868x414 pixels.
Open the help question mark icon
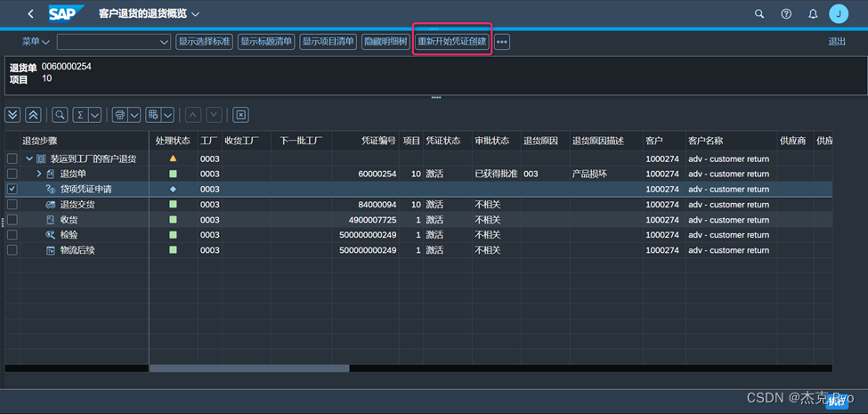pyautogui.click(x=786, y=14)
